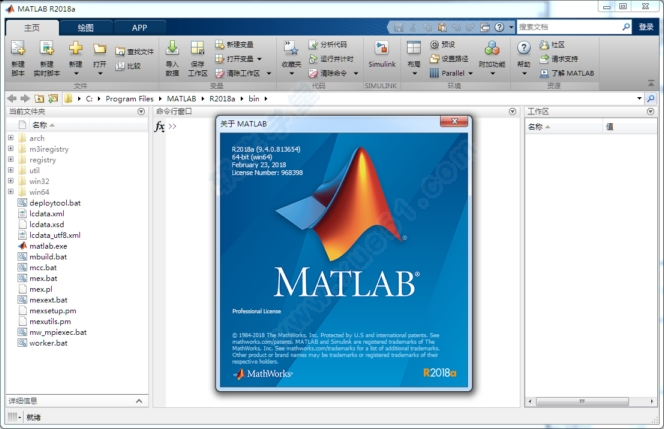Open the Parallel dropdown arrow
This screenshot has height=429, width=664.
point(470,73)
